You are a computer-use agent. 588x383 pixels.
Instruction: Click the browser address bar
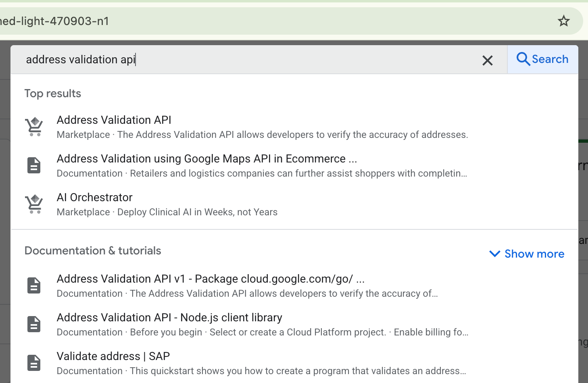click(242, 21)
